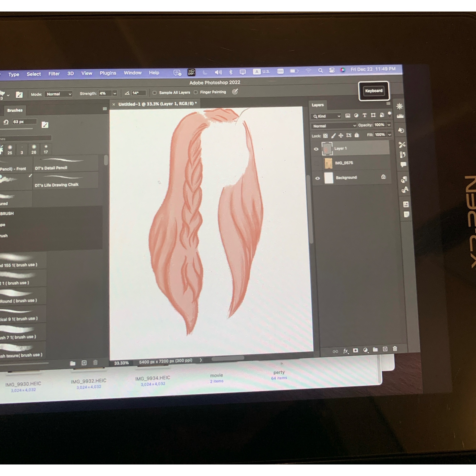Click the Keyboard button
This screenshot has height=476, width=476.
(374, 91)
